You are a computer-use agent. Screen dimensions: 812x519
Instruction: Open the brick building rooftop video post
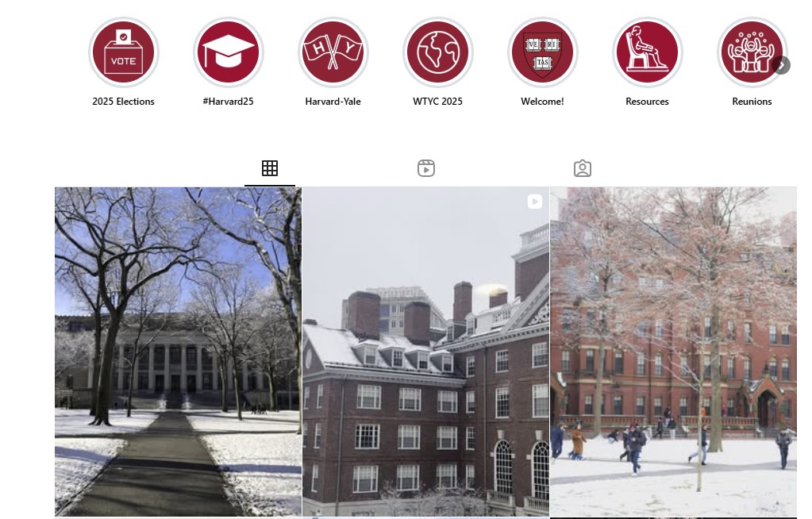[x=425, y=352]
